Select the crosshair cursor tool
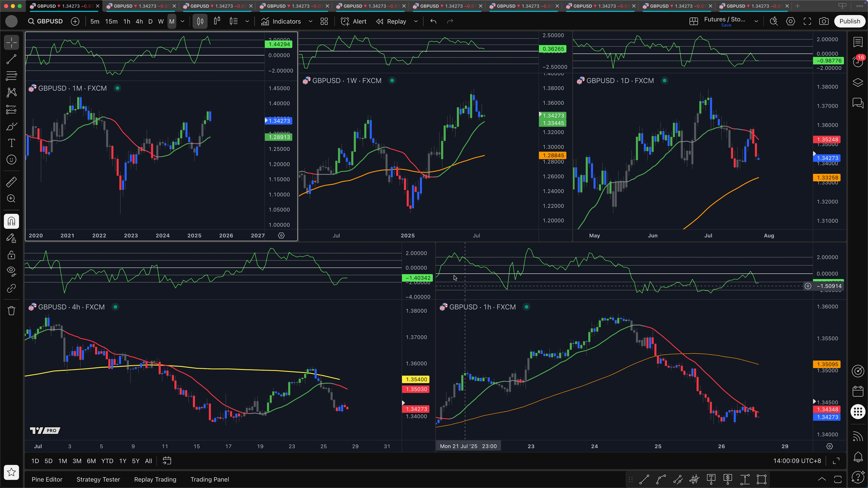 pos(12,43)
